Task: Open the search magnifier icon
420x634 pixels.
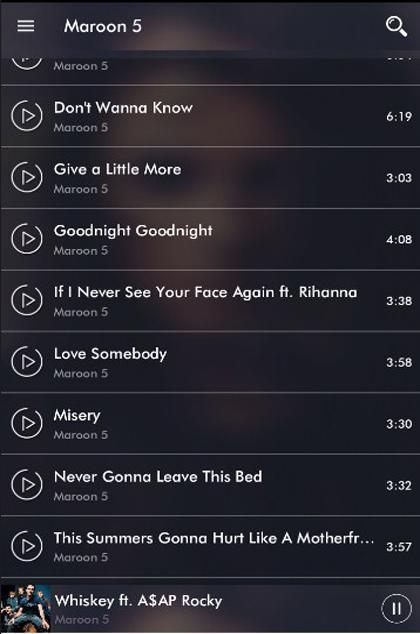Action: coord(396,27)
